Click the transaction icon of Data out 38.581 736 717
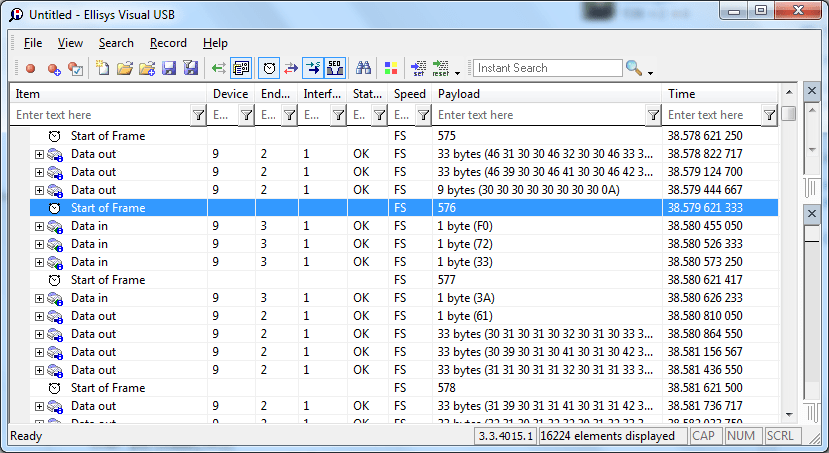 point(55,406)
